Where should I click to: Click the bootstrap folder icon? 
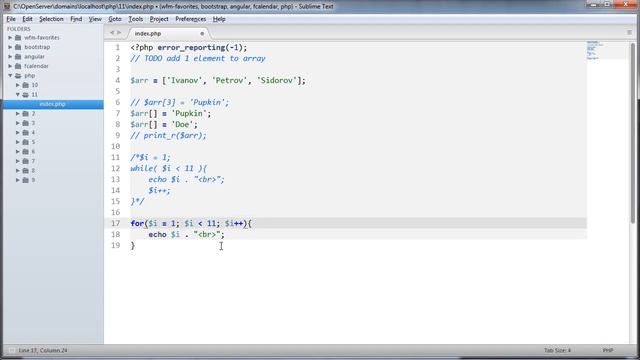[x=18, y=47]
